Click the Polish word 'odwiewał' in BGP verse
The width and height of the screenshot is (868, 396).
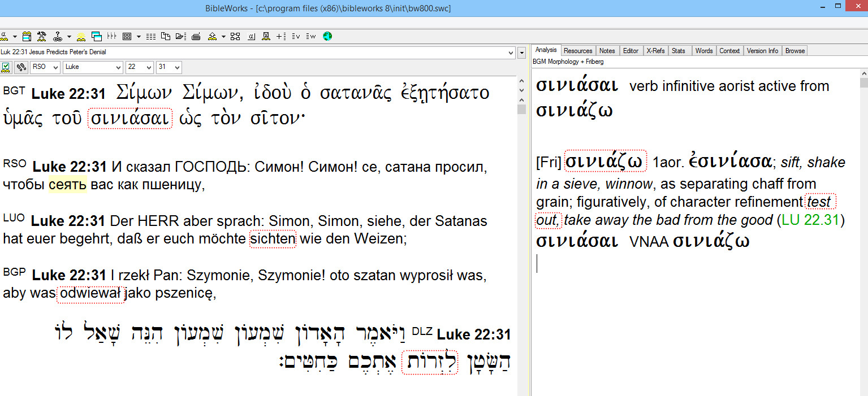click(x=91, y=294)
